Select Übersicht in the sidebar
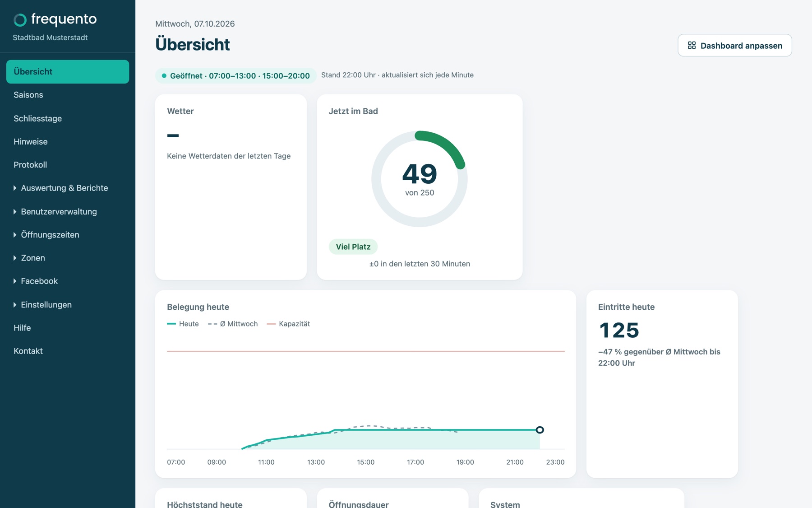Screen dimensions: 812x508 tap(68, 72)
